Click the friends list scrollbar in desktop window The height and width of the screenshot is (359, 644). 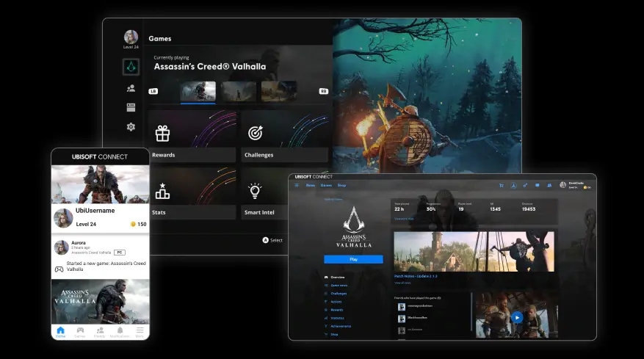pos(471,311)
